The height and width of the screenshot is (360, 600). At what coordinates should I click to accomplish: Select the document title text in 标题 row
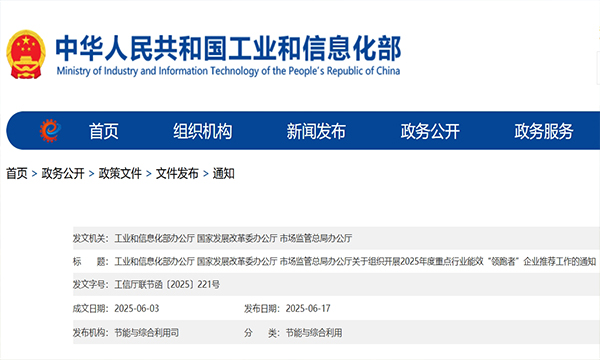355,262
